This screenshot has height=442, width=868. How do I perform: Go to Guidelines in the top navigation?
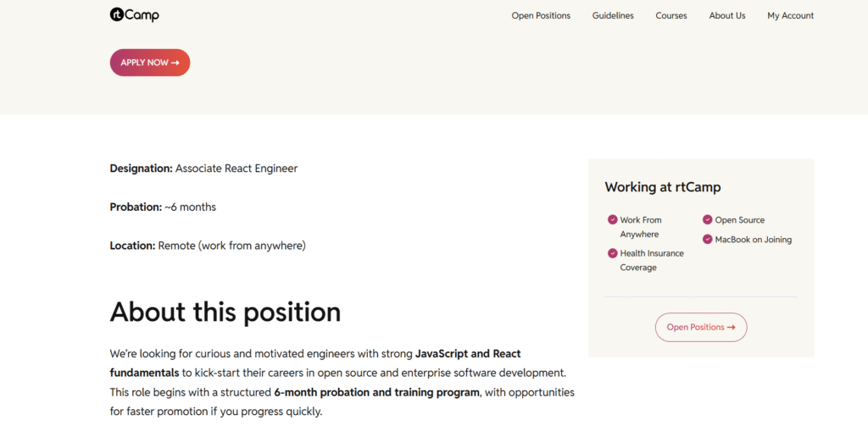[613, 16]
